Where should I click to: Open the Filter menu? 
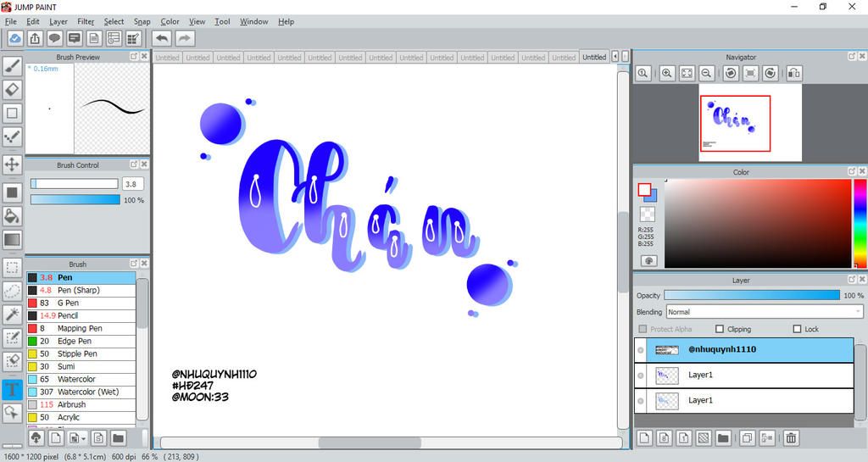[x=86, y=21]
